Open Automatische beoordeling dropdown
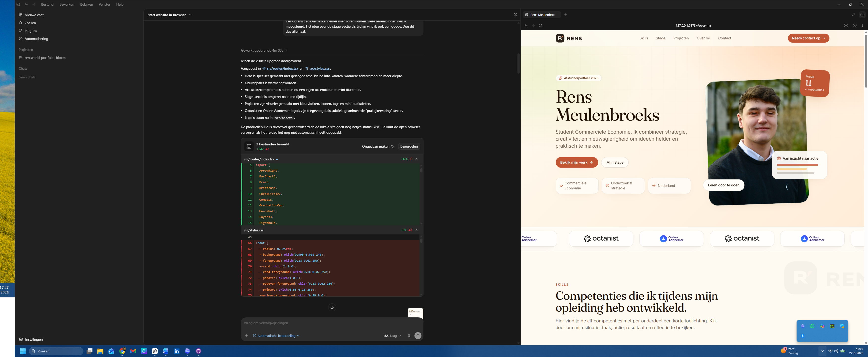Viewport: 868px width, 357px height. coord(276,336)
